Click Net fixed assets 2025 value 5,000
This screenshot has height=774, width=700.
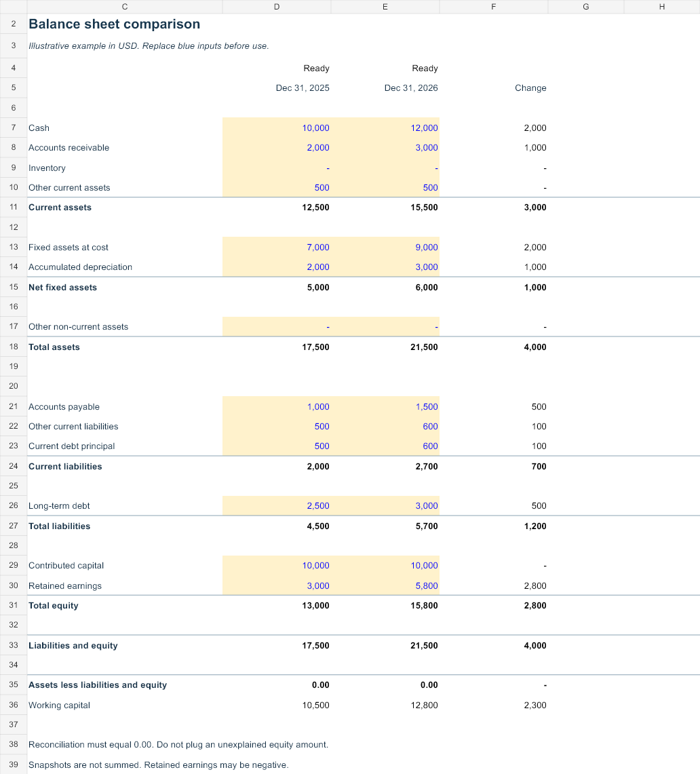(x=318, y=288)
